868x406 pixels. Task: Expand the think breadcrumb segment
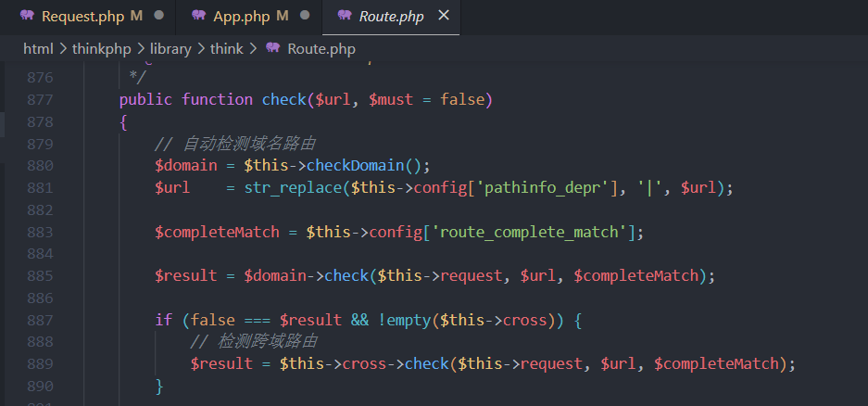point(227,48)
